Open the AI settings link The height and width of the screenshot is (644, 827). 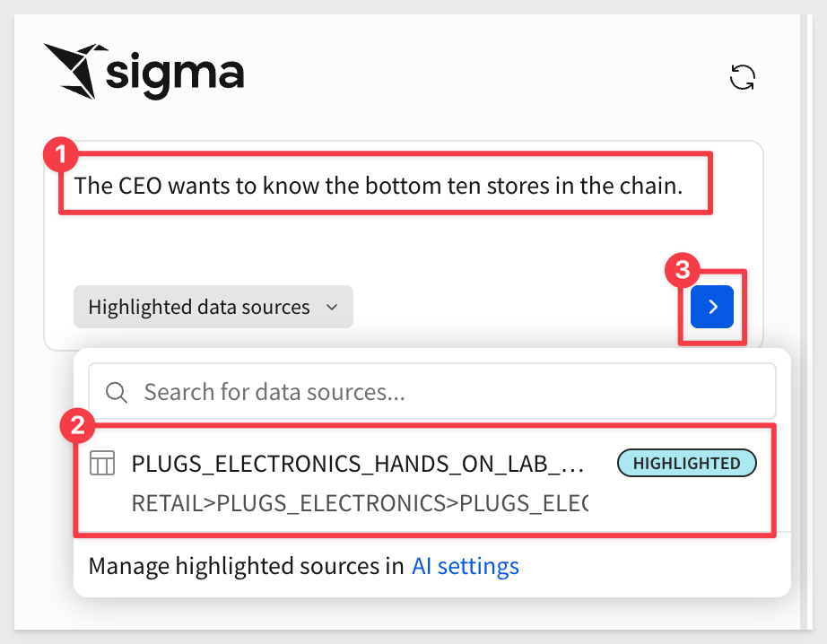[466, 566]
